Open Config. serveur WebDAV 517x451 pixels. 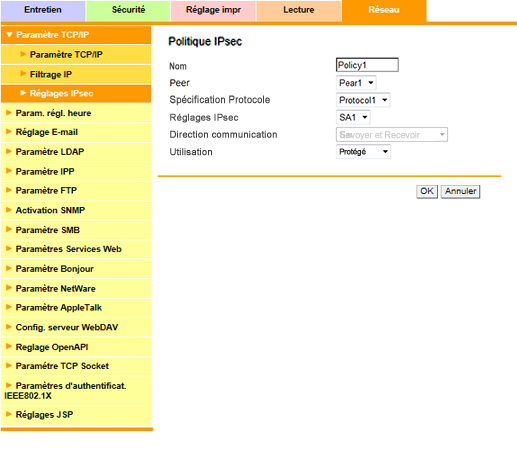tap(76, 327)
